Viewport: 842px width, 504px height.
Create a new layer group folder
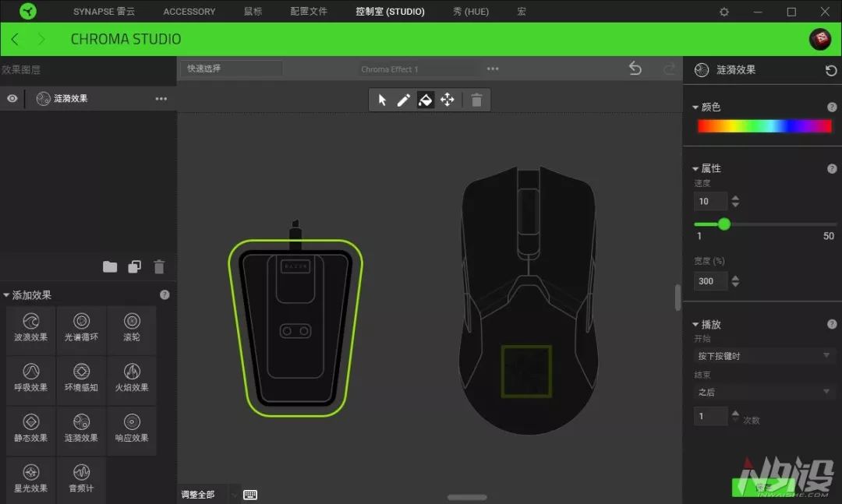[110, 266]
